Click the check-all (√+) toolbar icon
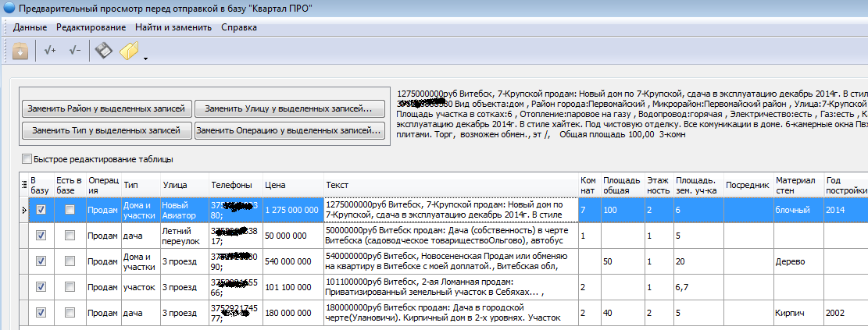The width and height of the screenshot is (868, 330). tap(50, 51)
